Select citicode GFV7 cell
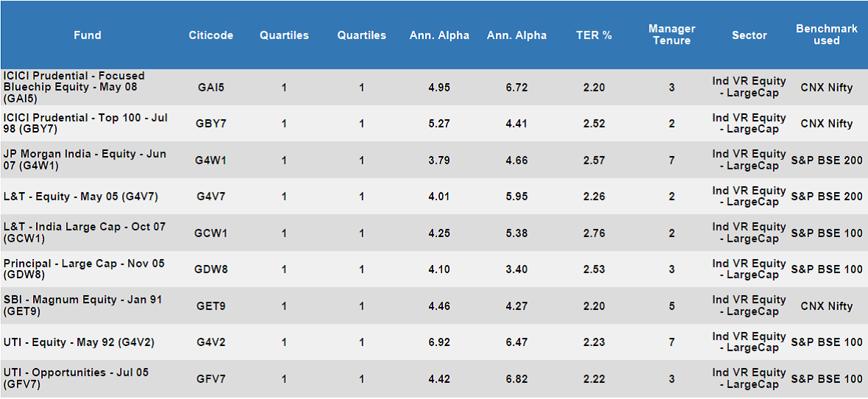 [x=211, y=379]
